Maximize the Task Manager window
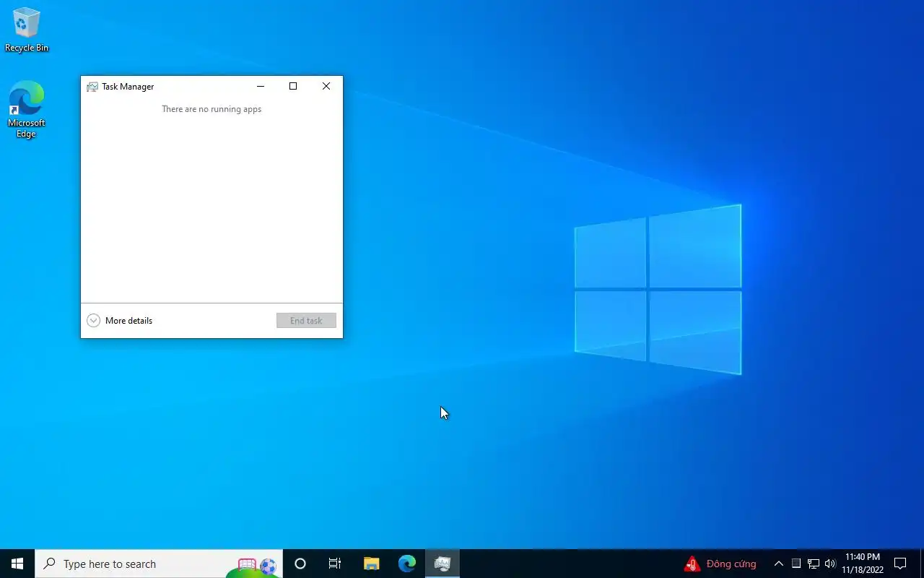924x578 pixels. pyautogui.click(x=293, y=86)
